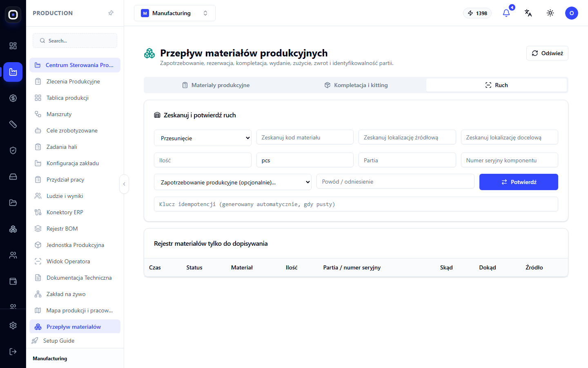Open the Przesunięcie movement type dropdown
This screenshot has height=368, width=588.
(x=203, y=138)
